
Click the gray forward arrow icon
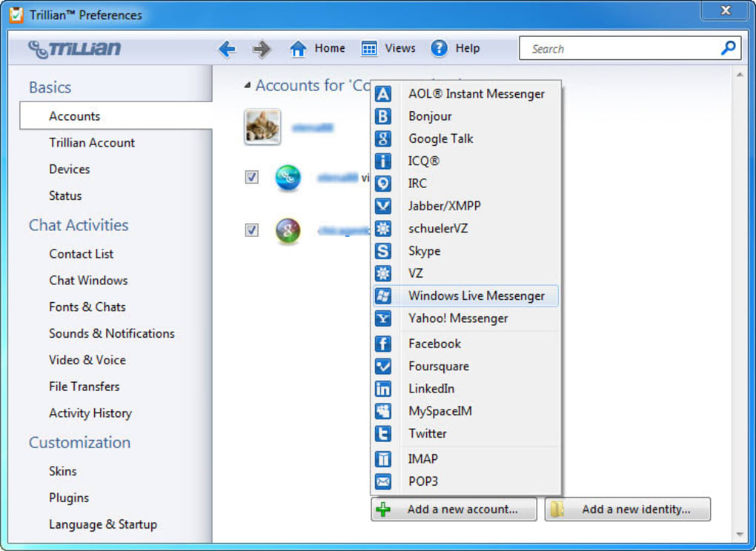(x=262, y=49)
